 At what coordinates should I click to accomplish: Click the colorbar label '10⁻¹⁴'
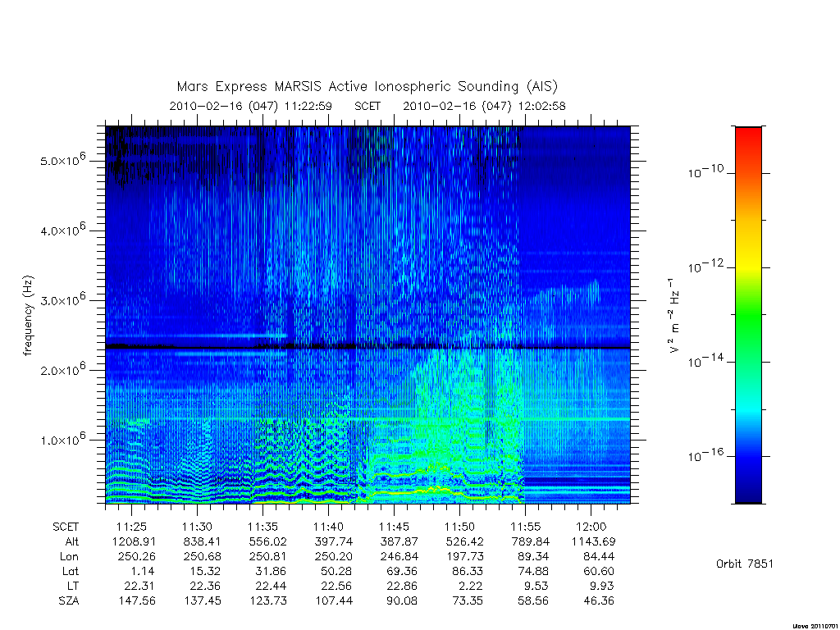(x=705, y=361)
